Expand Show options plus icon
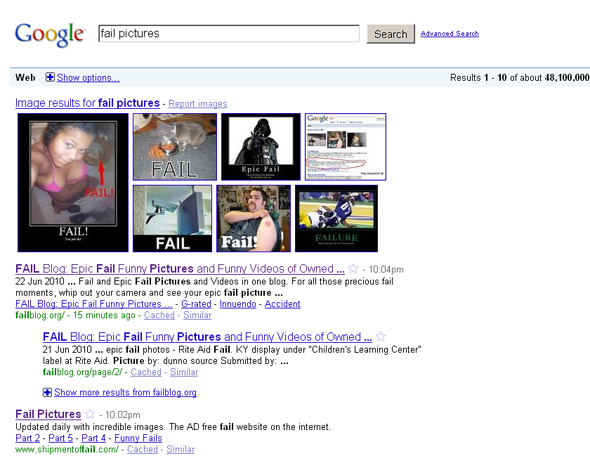The image size is (590, 456). pos(50,77)
